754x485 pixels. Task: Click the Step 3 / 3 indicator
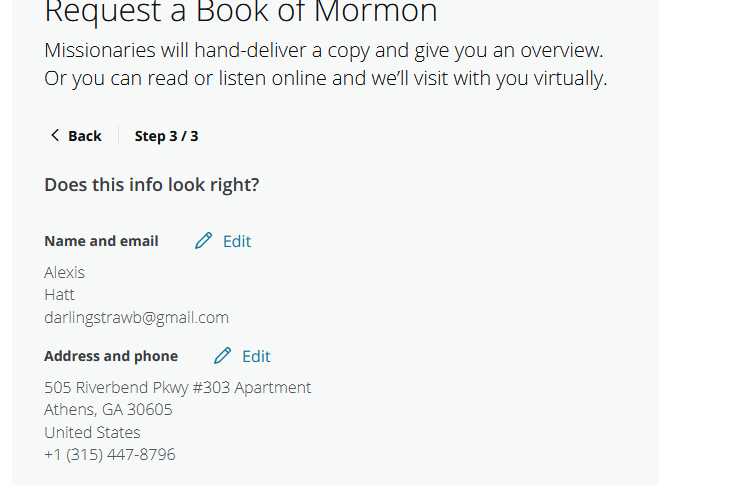166,136
